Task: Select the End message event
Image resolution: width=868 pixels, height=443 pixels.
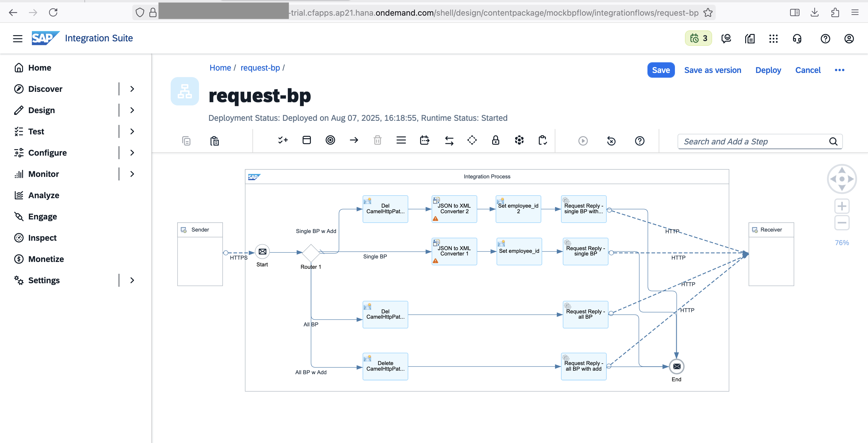Action: click(x=676, y=367)
